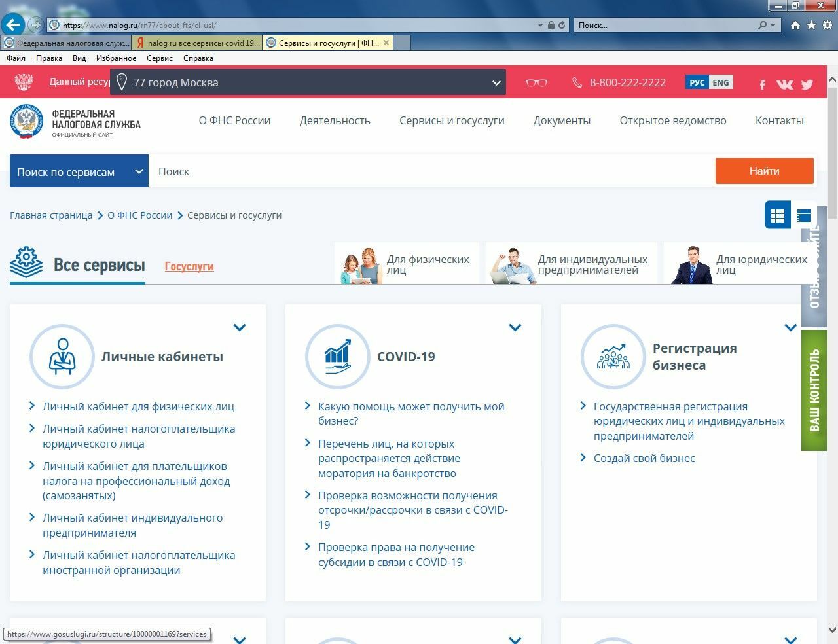The width and height of the screenshot is (838, 644).
Task: Open the visually impaired glasses icon
Action: (x=536, y=82)
